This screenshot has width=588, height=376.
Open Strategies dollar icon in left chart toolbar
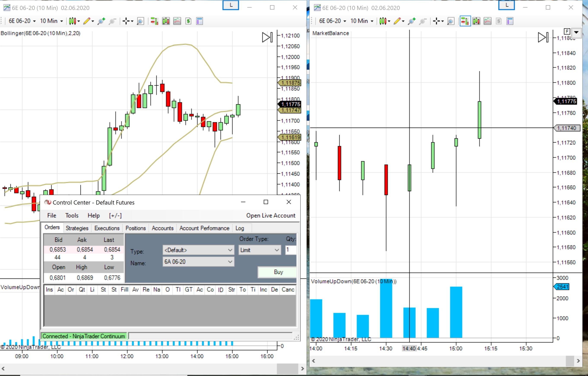point(188,21)
